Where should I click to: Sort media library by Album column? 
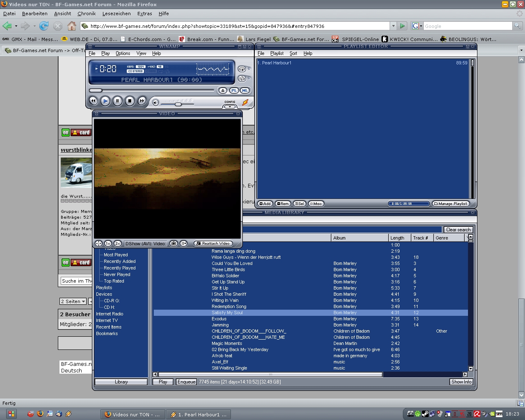coord(360,238)
